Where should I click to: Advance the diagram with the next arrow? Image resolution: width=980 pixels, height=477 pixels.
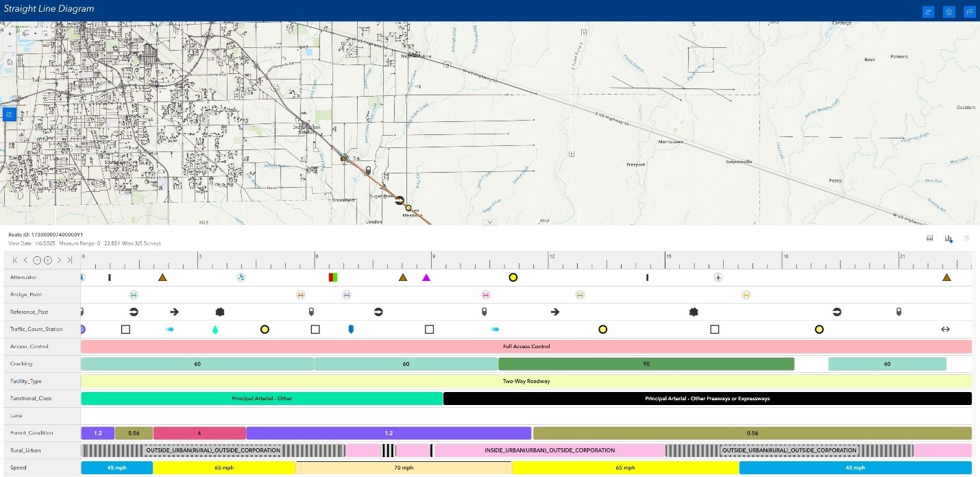click(60, 260)
